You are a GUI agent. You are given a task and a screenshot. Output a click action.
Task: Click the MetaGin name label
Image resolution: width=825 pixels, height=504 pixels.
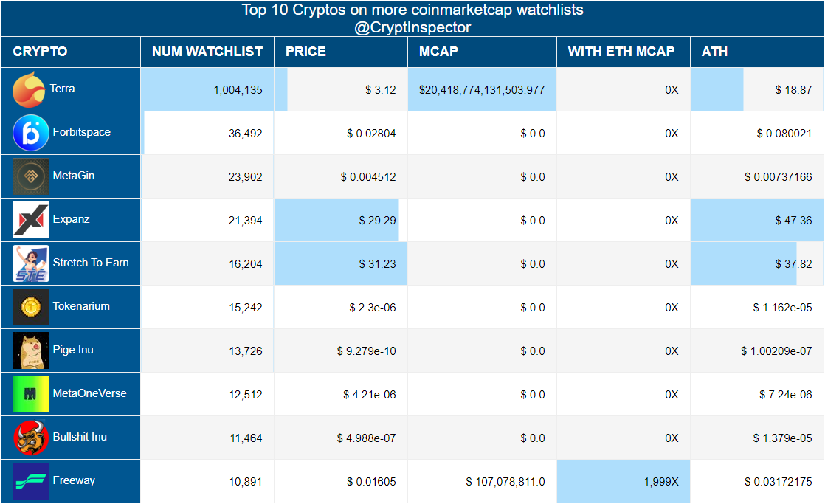[x=74, y=176]
